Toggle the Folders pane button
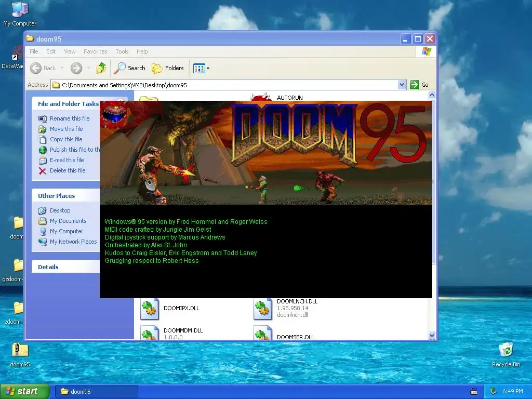 coord(168,68)
